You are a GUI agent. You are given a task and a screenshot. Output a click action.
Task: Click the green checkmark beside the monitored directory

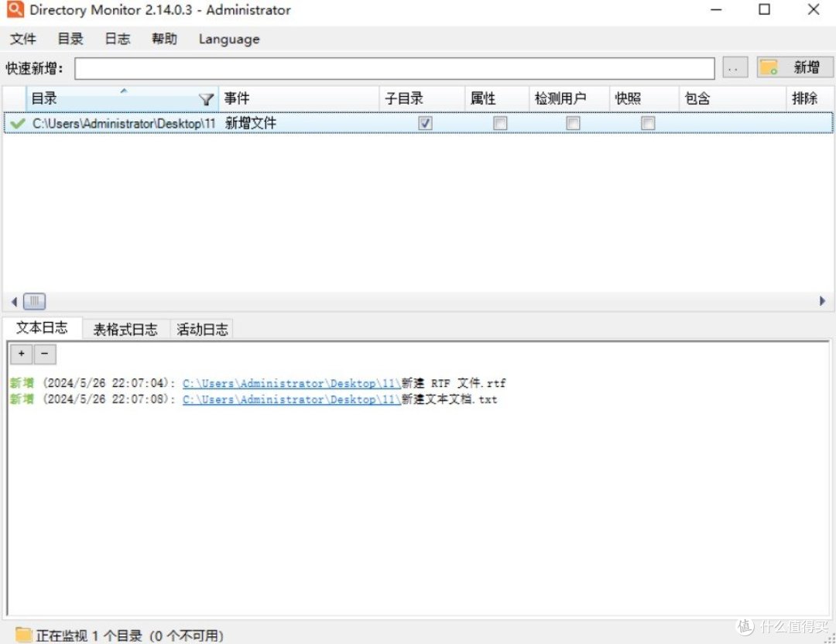pyautogui.click(x=16, y=122)
